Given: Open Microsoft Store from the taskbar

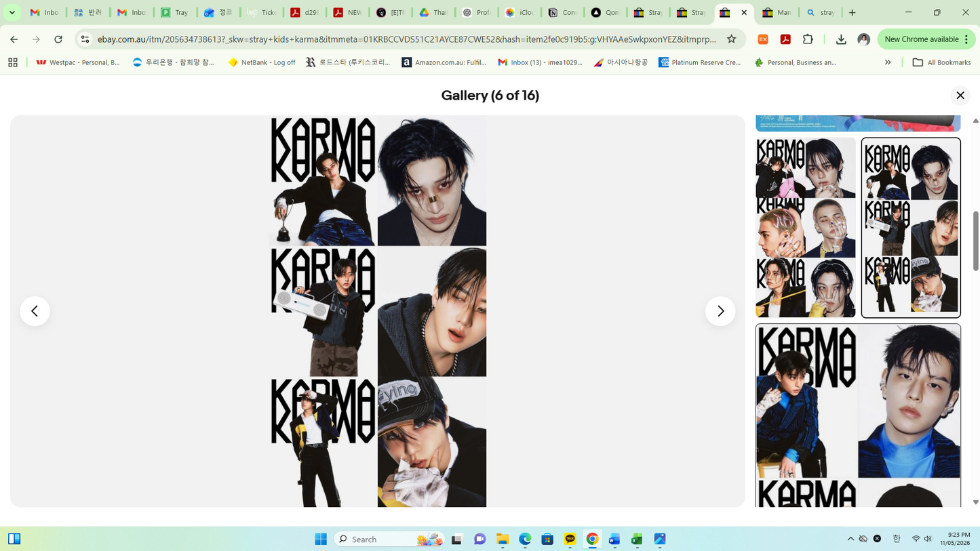Looking at the screenshot, I should (547, 539).
